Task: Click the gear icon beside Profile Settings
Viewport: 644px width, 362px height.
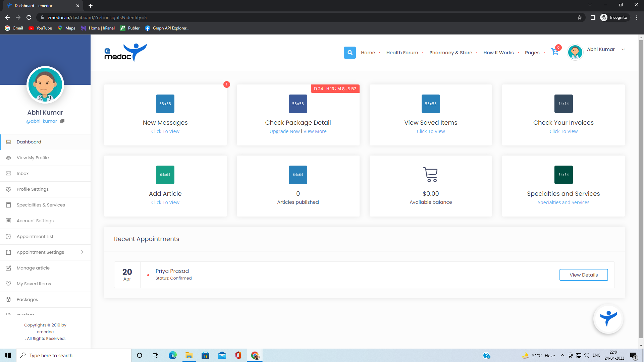Action: [8, 189]
